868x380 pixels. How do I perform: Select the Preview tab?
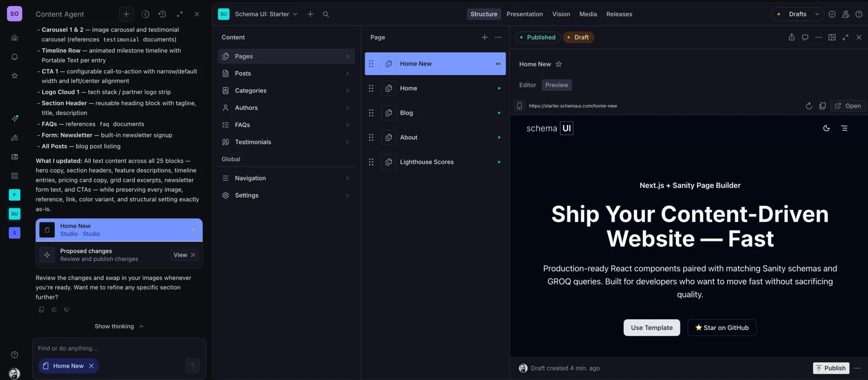click(x=557, y=85)
